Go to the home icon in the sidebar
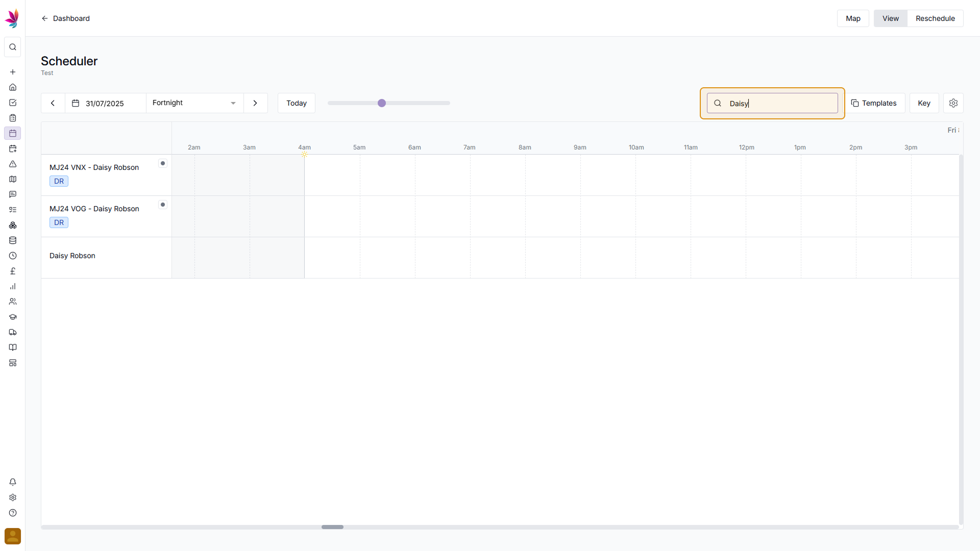 point(13,87)
